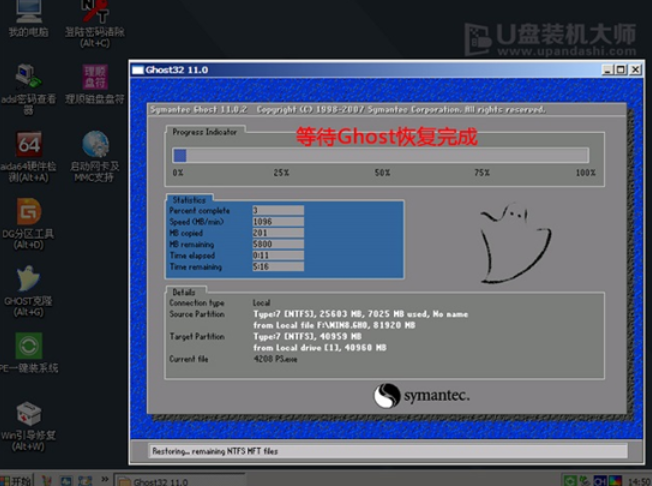Click the Time remaining value field

click(277, 266)
